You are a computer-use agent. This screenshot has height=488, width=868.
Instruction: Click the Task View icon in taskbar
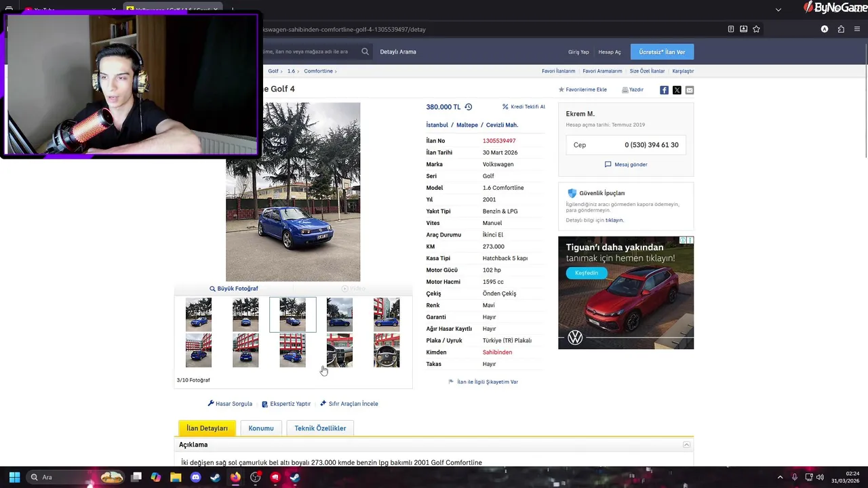(x=136, y=477)
